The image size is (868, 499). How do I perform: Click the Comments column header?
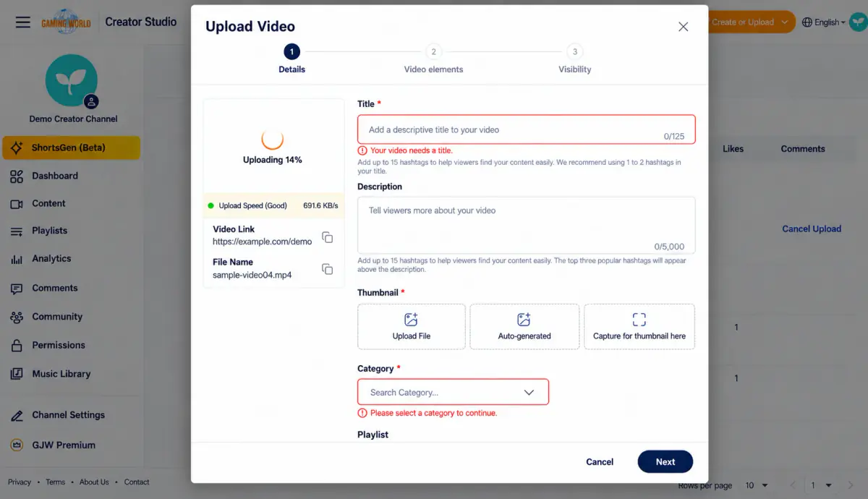point(803,149)
